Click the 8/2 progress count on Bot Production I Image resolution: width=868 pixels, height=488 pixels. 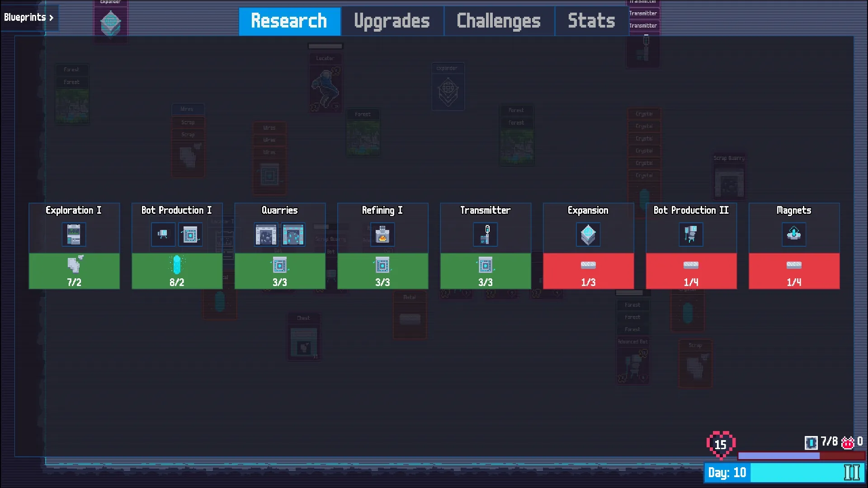177,282
